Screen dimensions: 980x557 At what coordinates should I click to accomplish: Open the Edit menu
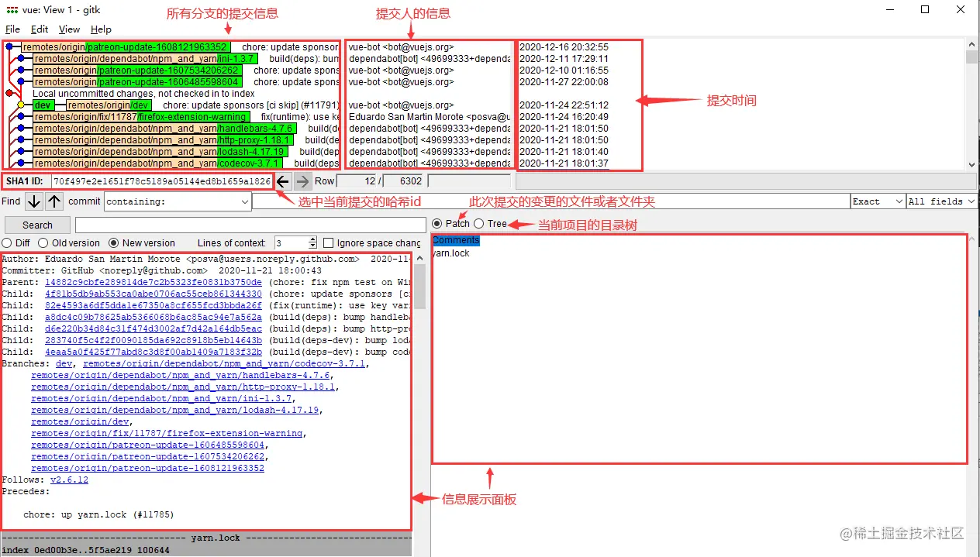tap(40, 29)
